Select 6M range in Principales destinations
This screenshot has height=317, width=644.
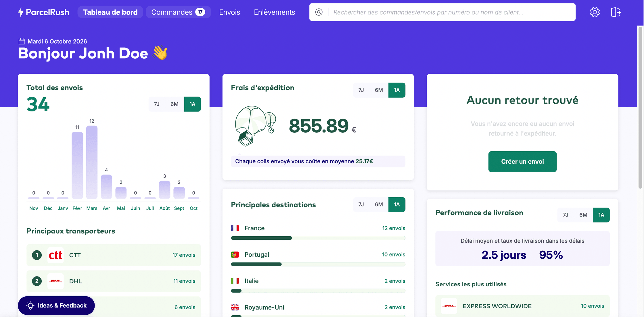pos(379,204)
